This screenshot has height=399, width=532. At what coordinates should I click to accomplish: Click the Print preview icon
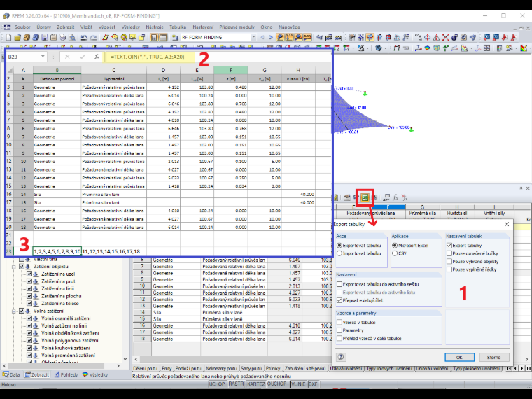pyautogui.click(x=71, y=37)
